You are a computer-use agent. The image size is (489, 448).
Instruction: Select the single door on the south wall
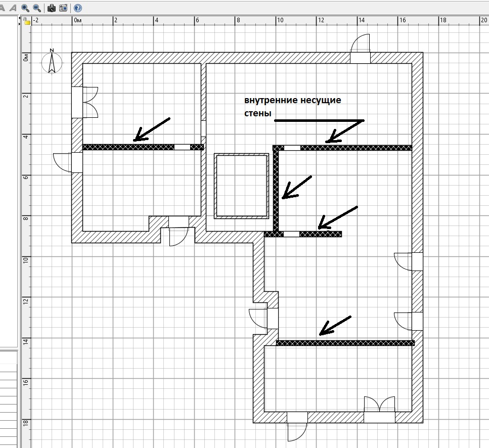coord(297,426)
